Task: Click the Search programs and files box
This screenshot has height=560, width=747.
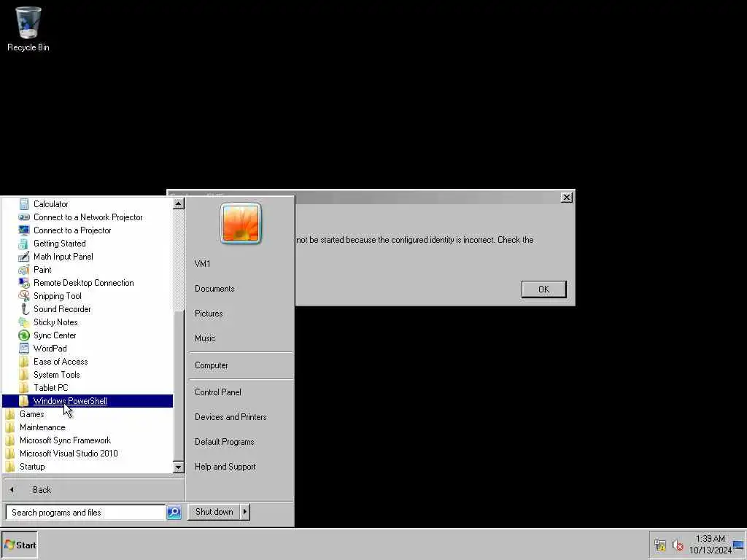Action: click(x=85, y=513)
